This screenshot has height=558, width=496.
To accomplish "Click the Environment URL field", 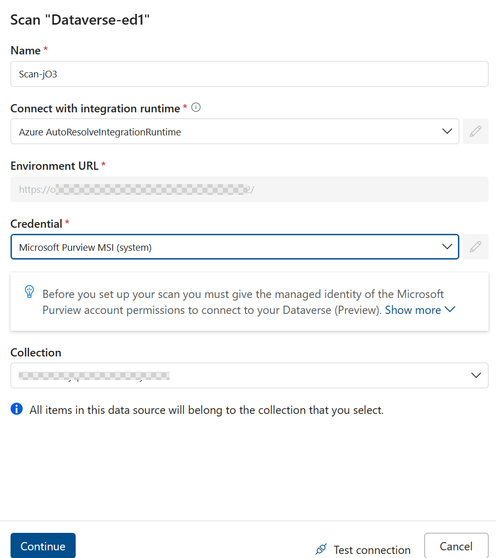I will 249,189.
